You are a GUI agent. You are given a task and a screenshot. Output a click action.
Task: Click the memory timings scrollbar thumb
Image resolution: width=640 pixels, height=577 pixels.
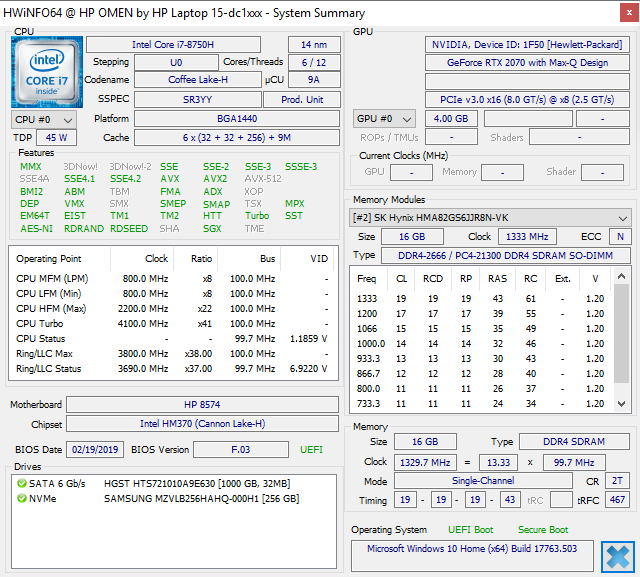coord(621,333)
